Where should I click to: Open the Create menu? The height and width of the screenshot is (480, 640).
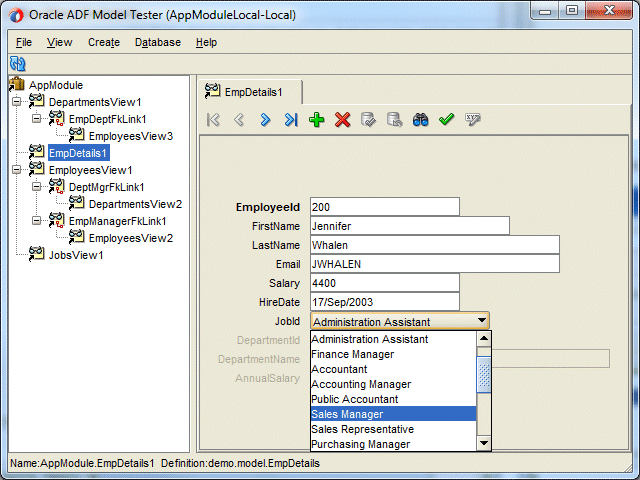[x=104, y=42]
